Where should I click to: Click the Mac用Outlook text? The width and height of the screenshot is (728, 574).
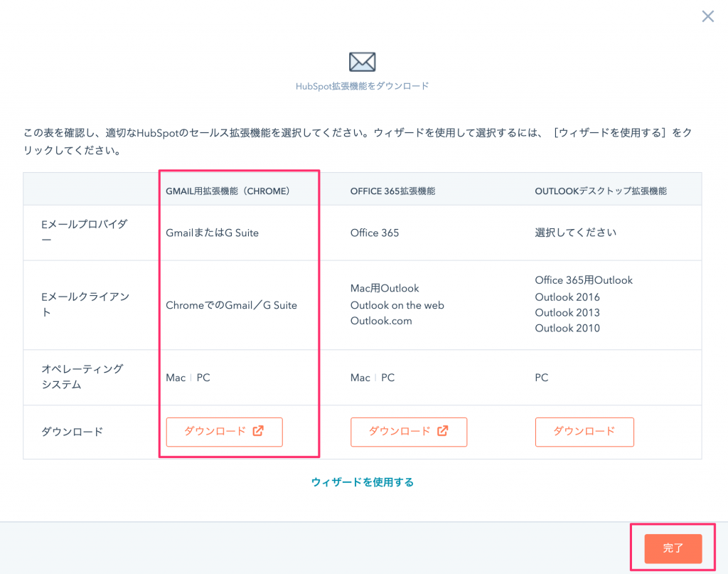point(385,288)
